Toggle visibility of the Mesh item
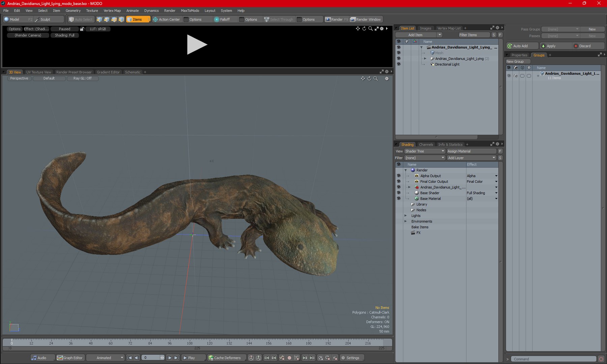 pyautogui.click(x=399, y=53)
